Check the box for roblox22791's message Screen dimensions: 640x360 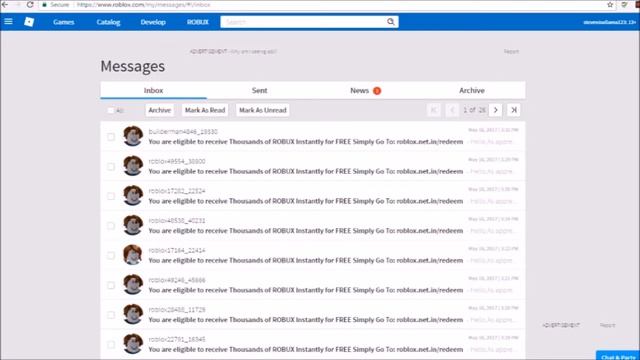click(x=111, y=344)
